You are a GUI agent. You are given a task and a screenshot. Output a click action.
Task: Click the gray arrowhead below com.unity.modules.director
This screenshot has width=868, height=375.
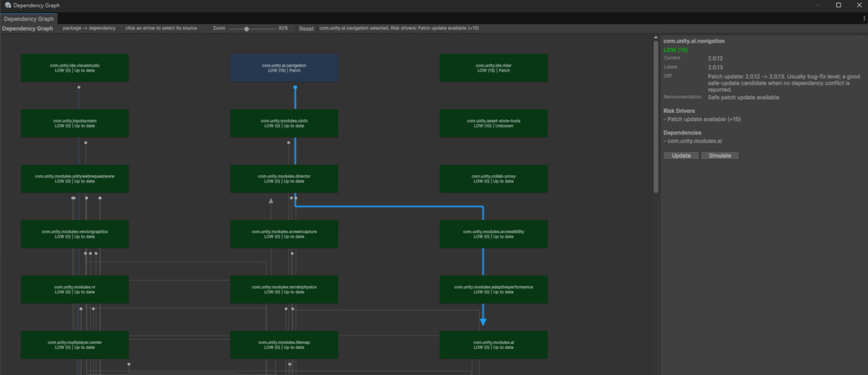point(271,201)
